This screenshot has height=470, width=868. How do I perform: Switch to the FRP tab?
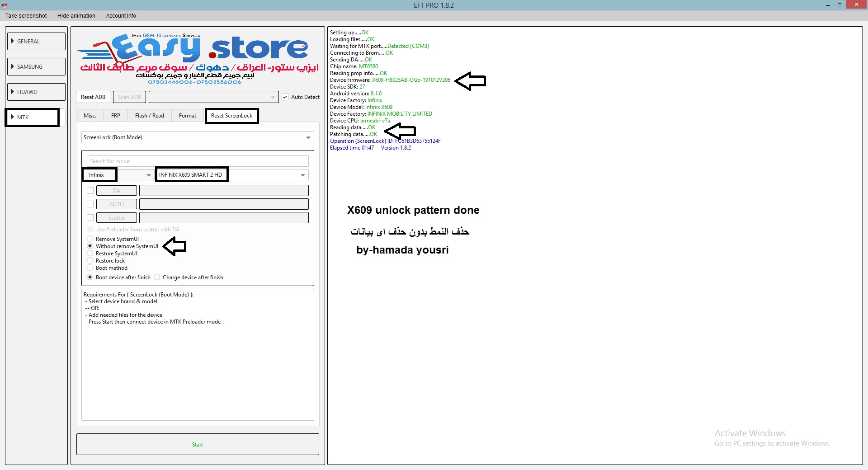coord(116,116)
